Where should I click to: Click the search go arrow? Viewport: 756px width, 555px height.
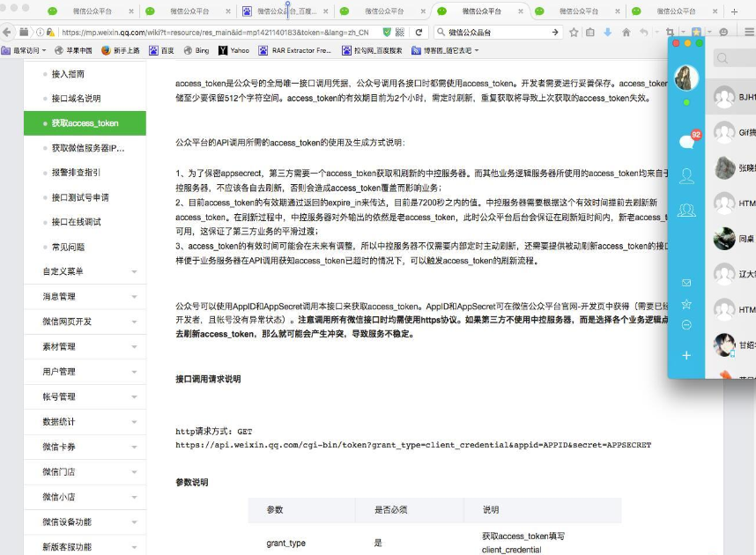pos(555,33)
